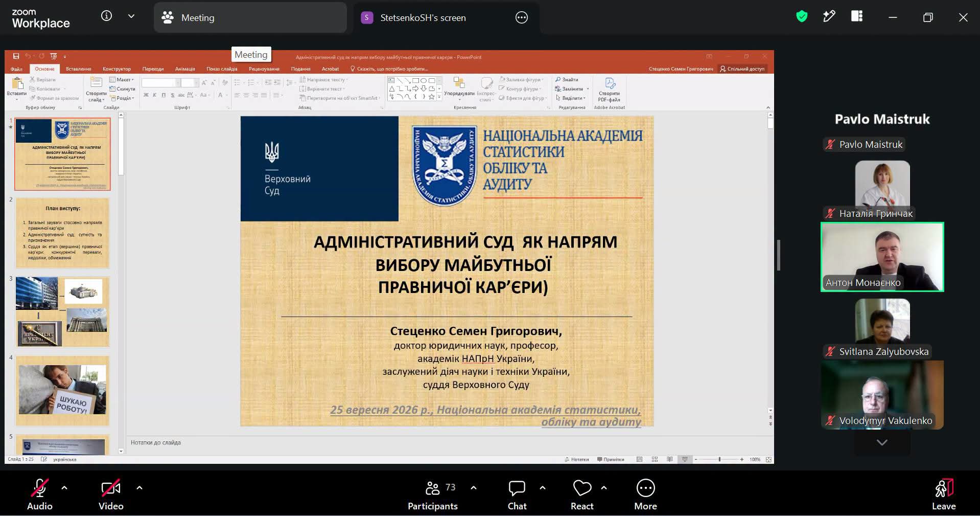Screen dimensions: 980x516
Task: Select Антон Монаєнко's video tile
Action: (882, 257)
